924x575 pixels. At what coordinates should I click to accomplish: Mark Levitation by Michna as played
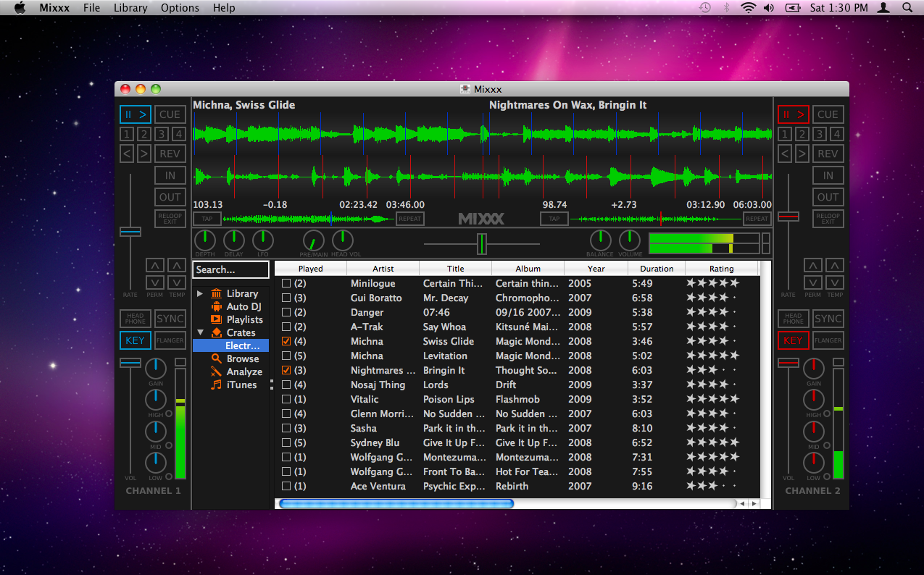click(286, 356)
